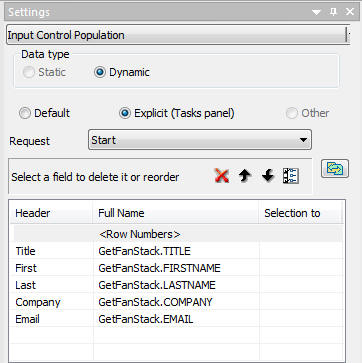The width and height of the screenshot is (362, 363).
Task: Click the yellow-blue refresh fields button
Action: tap(335, 168)
